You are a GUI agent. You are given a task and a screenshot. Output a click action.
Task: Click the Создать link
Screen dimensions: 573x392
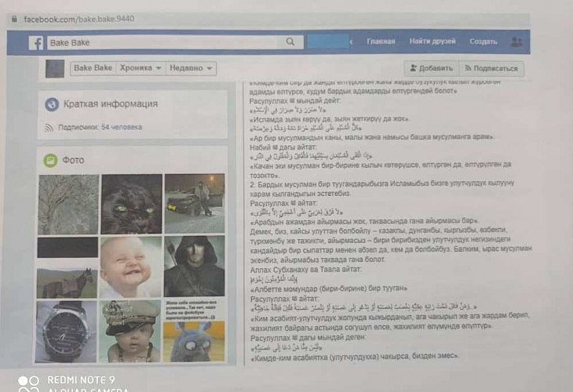click(483, 42)
